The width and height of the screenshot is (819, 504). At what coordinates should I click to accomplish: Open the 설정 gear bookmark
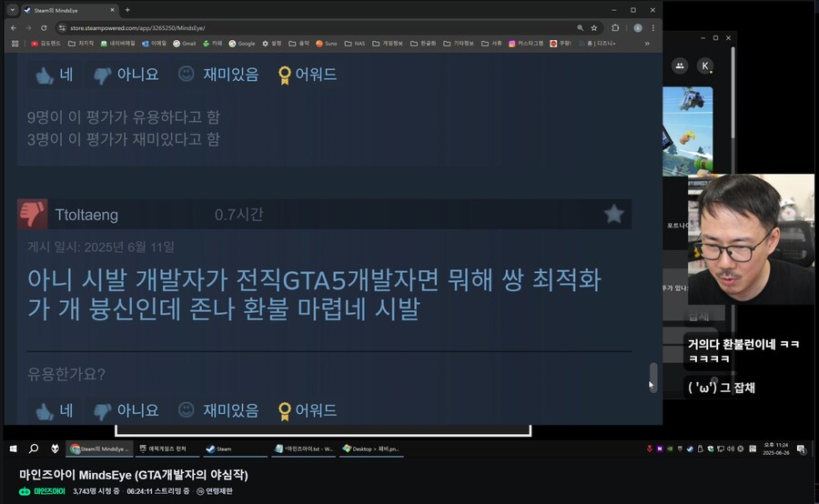[271, 44]
